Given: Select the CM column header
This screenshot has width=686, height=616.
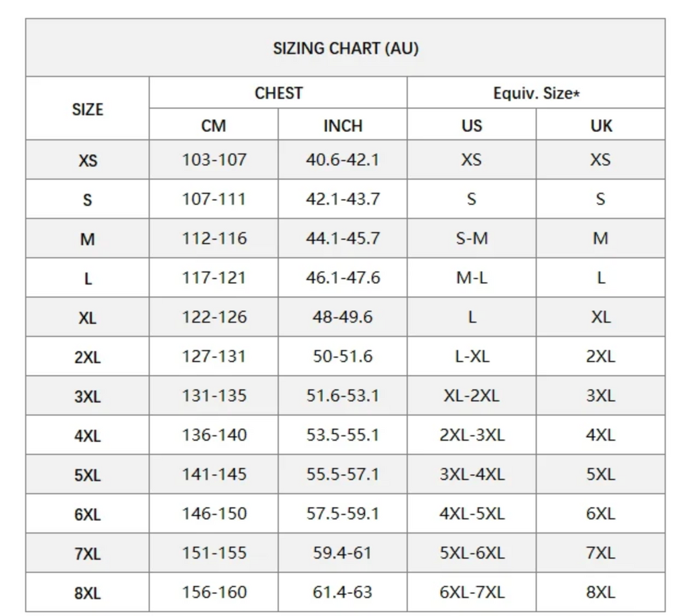Looking at the screenshot, I should point(214,126).
